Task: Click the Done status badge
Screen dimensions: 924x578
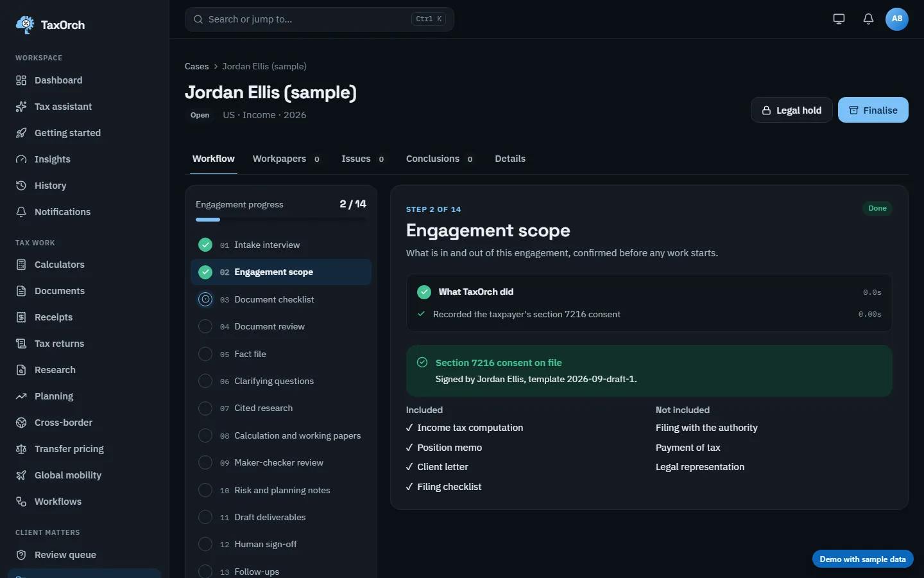Action: [877, 208]
